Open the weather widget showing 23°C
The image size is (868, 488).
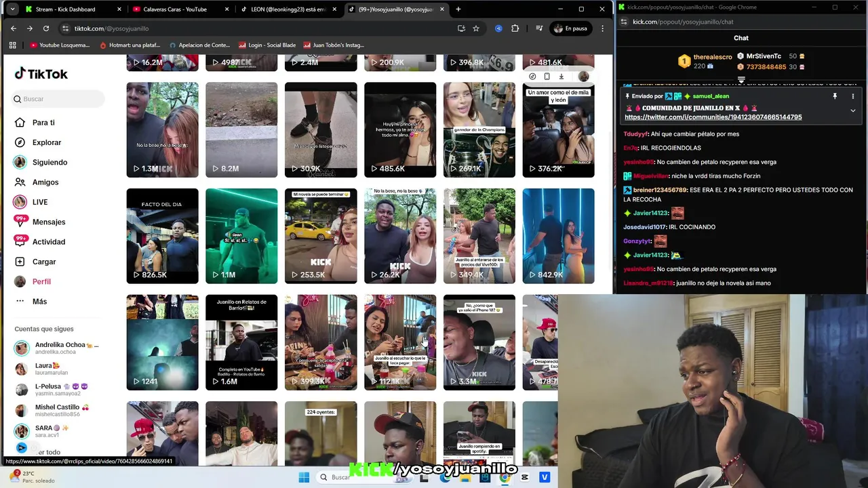click(33, 476)
